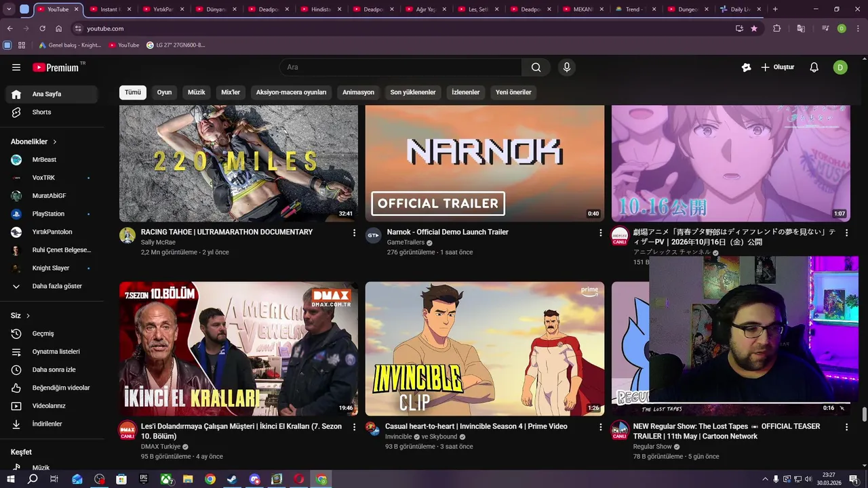Open the Regular Show channel name link
The image size is (868, 488).
[652, 447]
